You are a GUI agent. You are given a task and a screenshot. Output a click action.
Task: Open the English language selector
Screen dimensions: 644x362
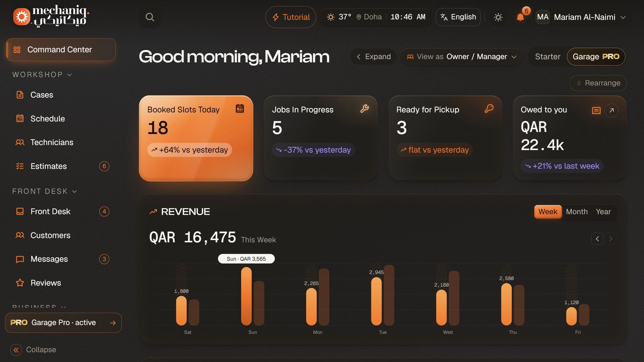click(x=458, y=17)
